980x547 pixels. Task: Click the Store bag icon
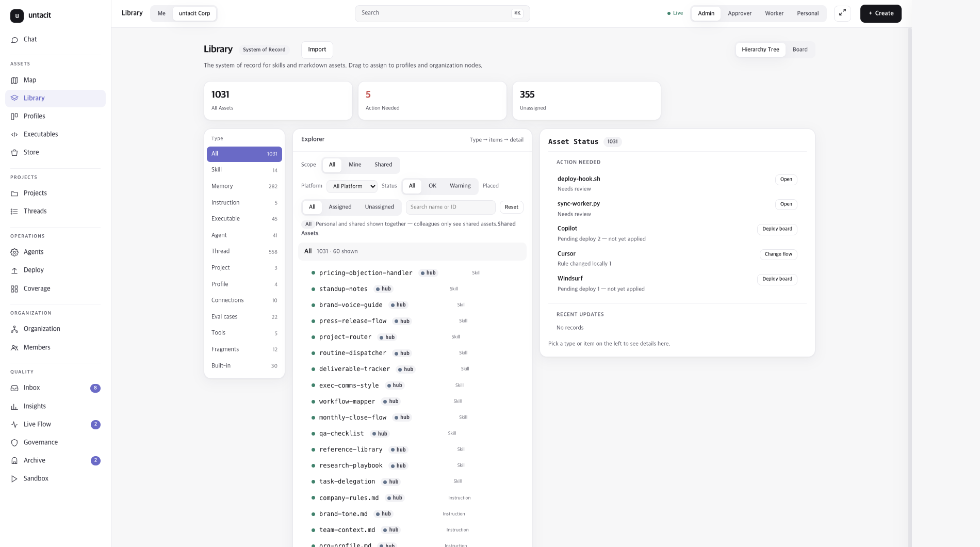[x=14, y=153]
